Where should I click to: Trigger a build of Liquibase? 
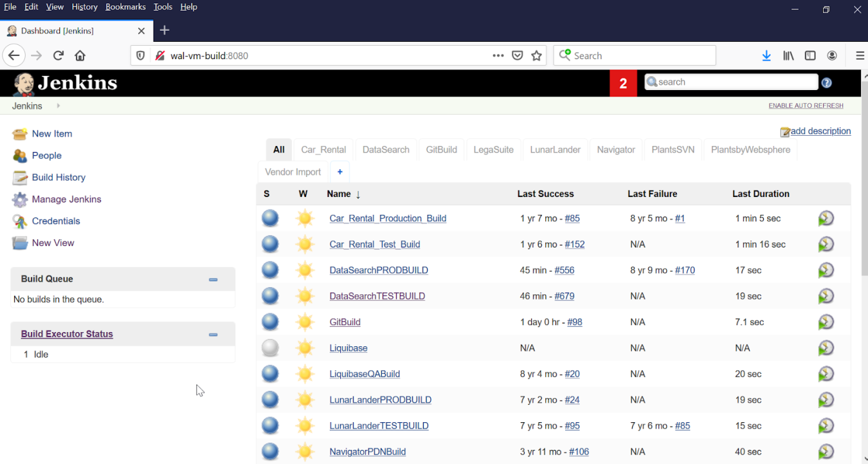[x=826, y=348]
